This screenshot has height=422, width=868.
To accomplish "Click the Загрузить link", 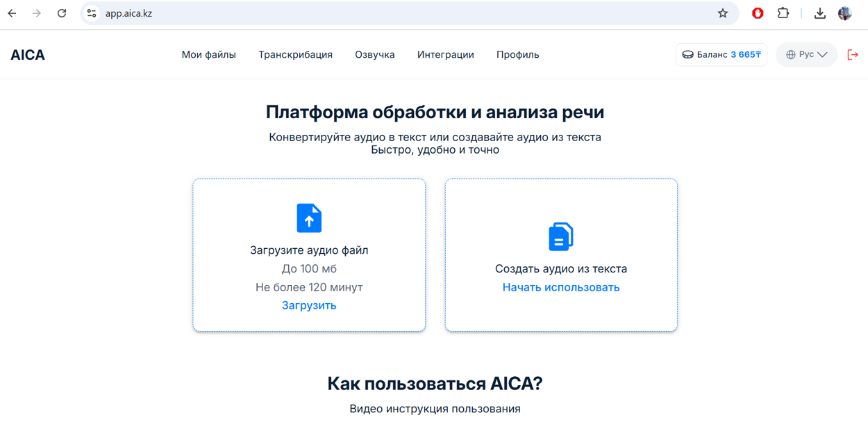I will tap(309, 305).
